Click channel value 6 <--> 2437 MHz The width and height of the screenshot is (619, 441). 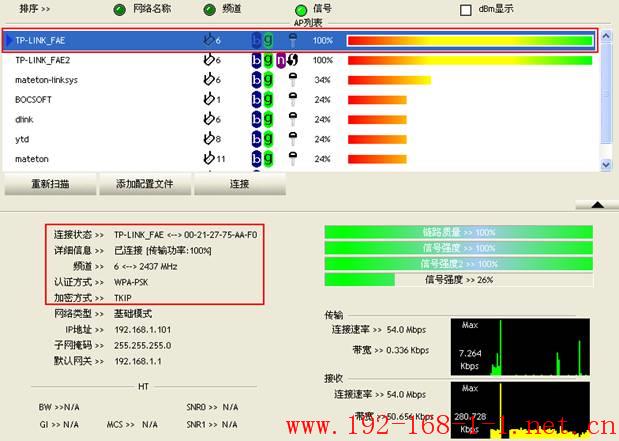146,266
